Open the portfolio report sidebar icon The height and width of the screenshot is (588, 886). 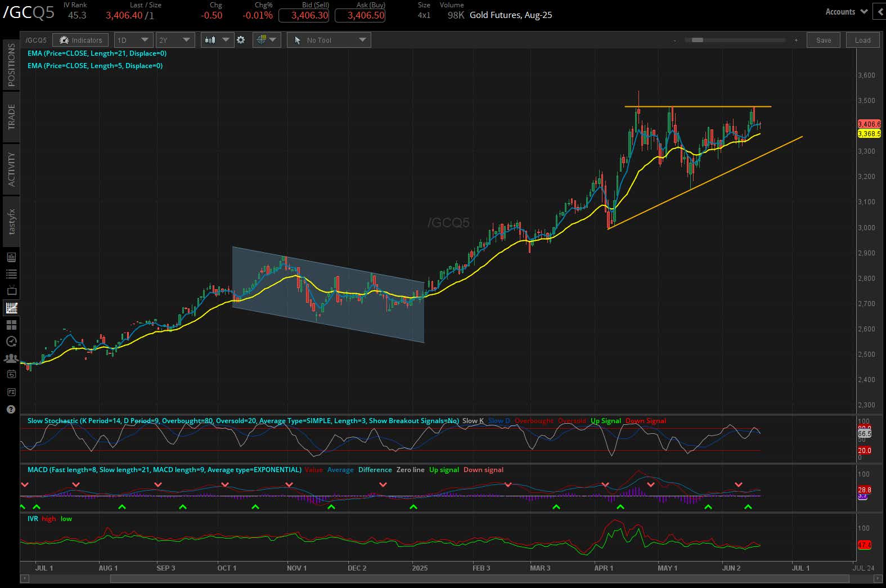pyautogui.click(x=11, y=257)
